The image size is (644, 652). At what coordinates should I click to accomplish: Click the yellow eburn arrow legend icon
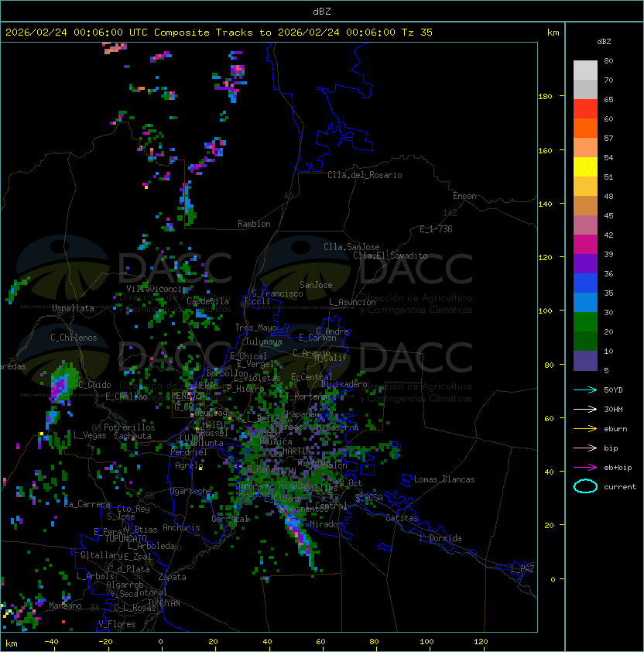585,429
